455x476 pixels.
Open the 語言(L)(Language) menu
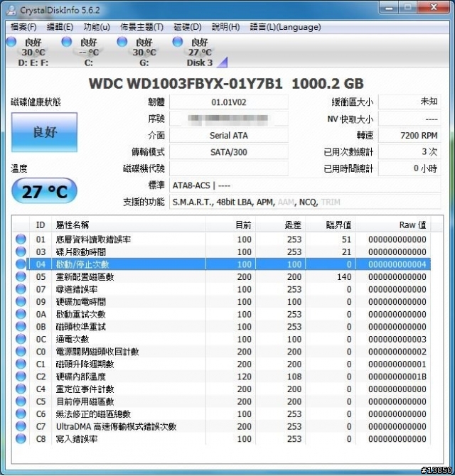285,27
